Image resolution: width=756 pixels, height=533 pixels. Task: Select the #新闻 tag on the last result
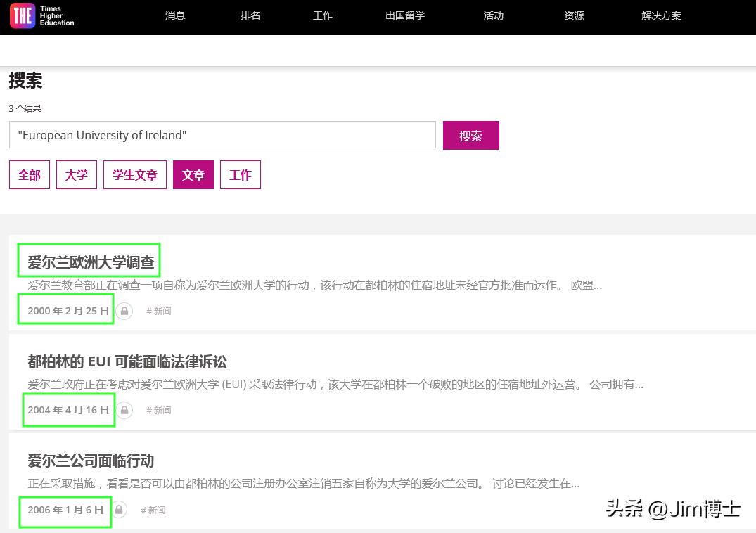[x=153, y=510]
